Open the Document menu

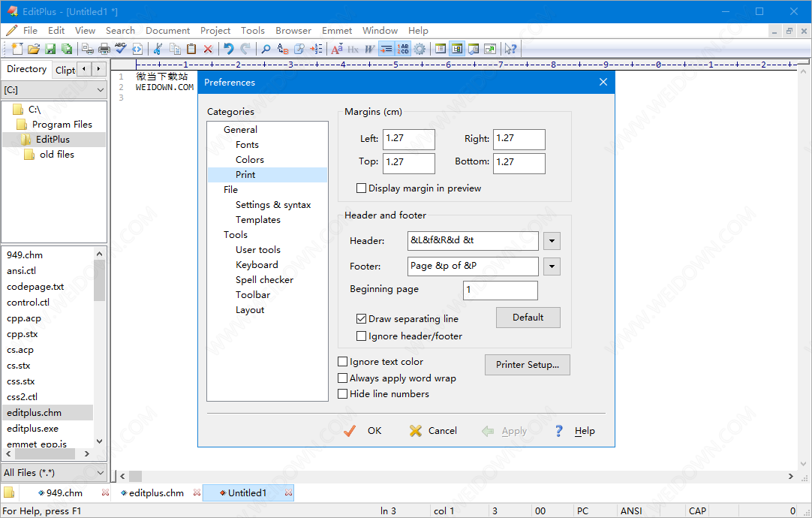tap(168, 31)
